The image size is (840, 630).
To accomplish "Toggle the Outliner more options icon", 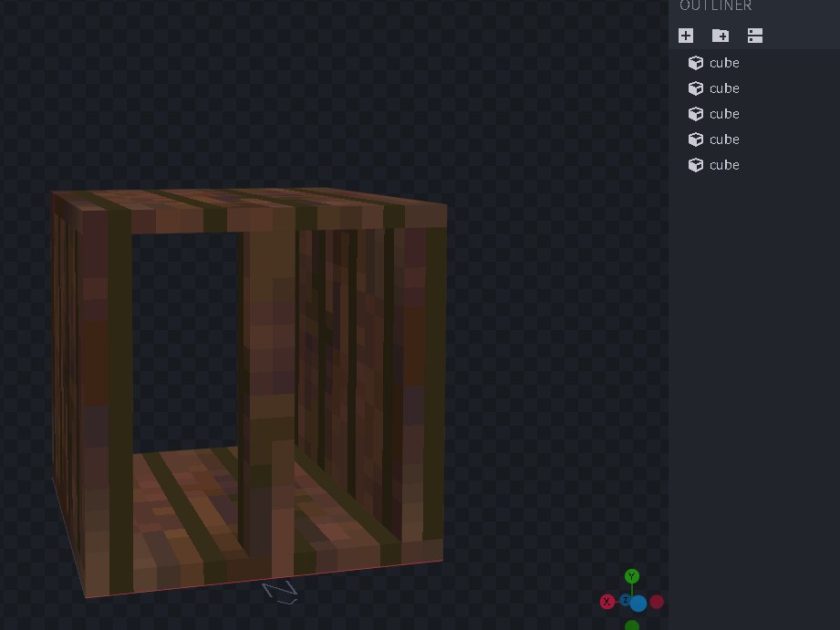I will point(754,36).
